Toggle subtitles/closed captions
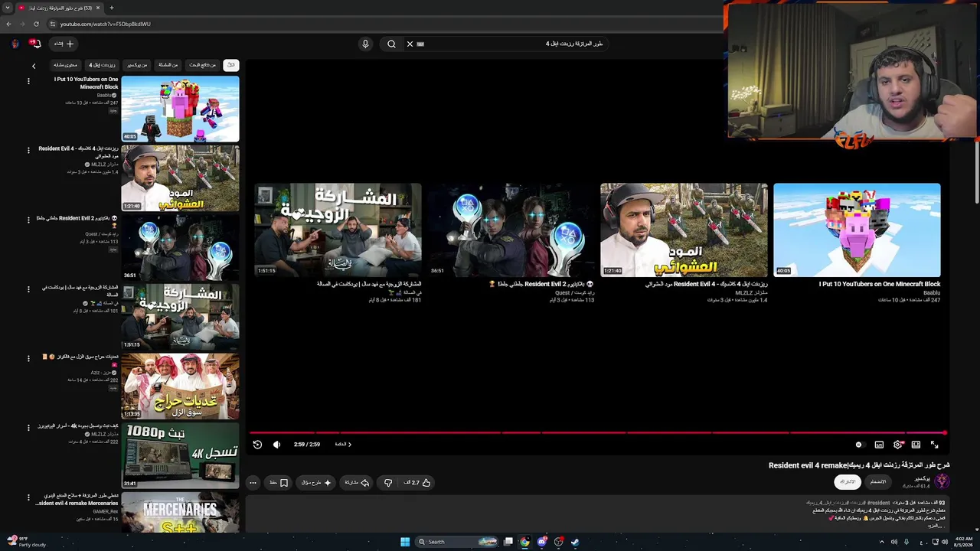Viewport: 980px width, 551px height. 879,444
